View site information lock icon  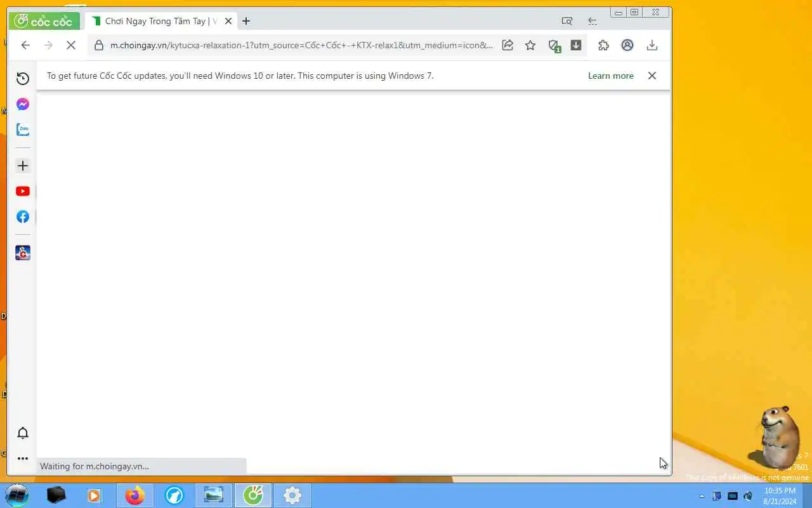click(98, 45)
